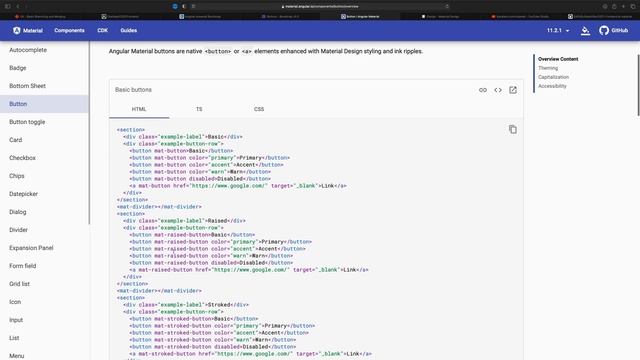The width and height of the screenshot is (640, 360).
Task: Open Form field in the sidebar
Action: point(44,265)
